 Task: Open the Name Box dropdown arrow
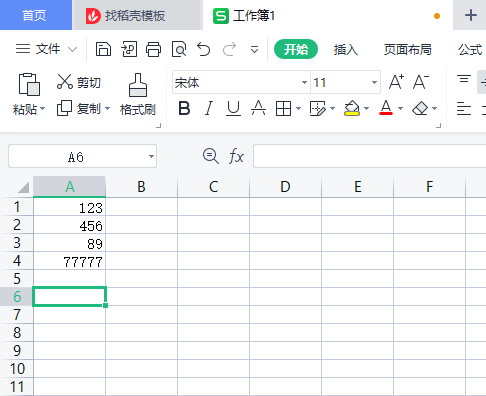pos(151,156)
